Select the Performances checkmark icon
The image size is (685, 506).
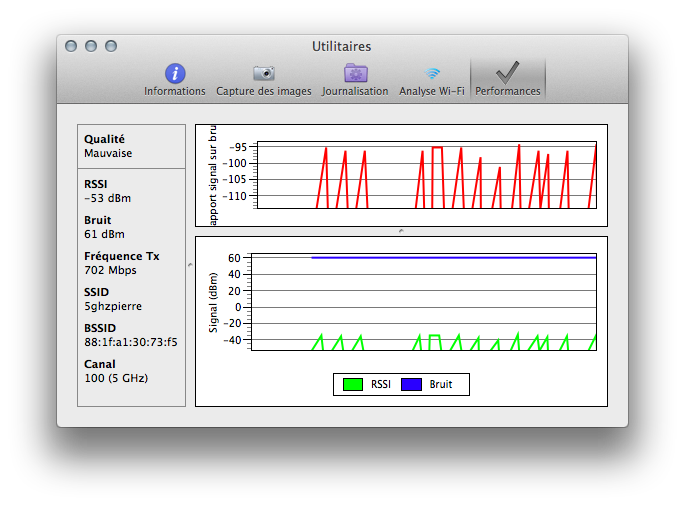point(508,73)
